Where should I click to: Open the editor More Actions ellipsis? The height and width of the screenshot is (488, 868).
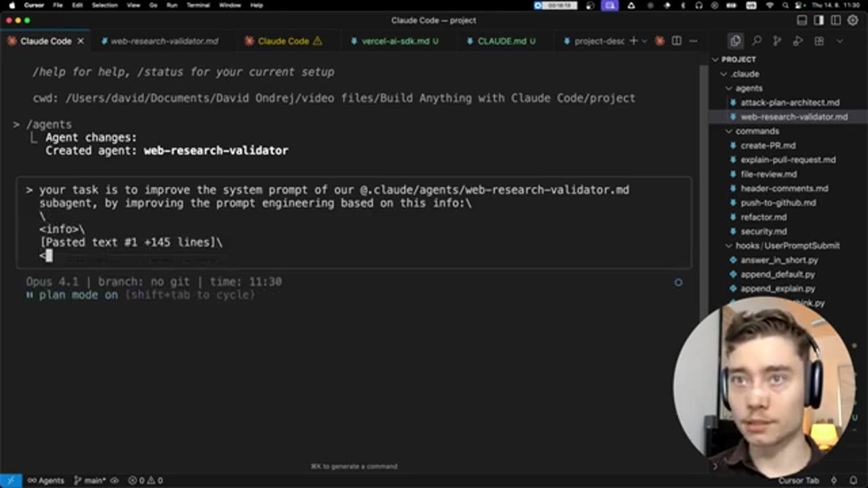tap(693, 41)
